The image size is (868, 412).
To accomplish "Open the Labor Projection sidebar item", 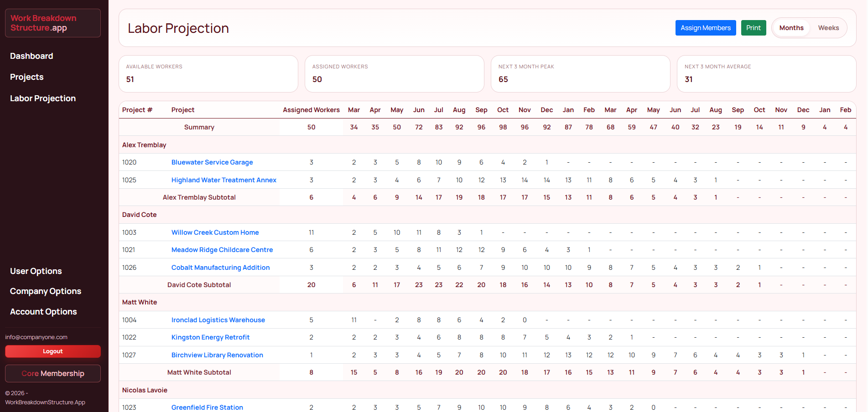I will coord(43,98).
